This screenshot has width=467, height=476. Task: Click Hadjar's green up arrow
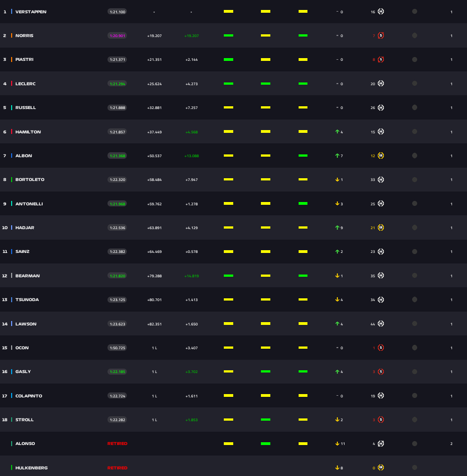337,227
